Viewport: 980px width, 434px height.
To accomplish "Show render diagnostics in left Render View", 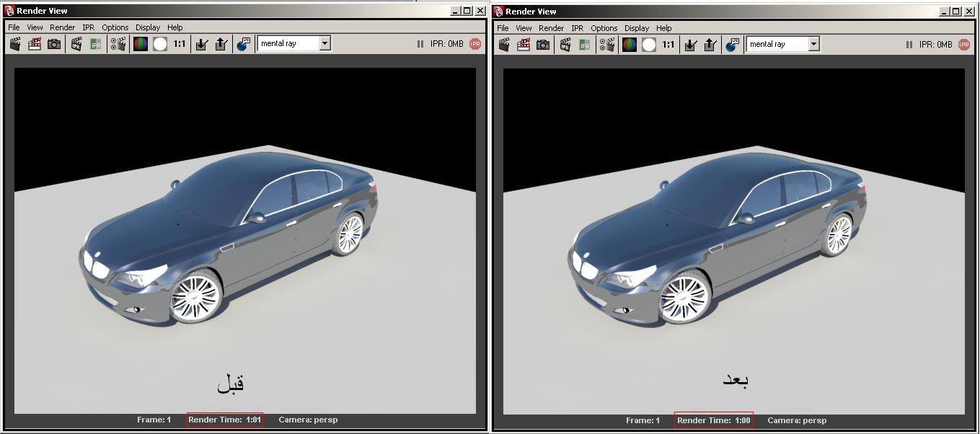I will pyautogui.click(x=244, y=44).
